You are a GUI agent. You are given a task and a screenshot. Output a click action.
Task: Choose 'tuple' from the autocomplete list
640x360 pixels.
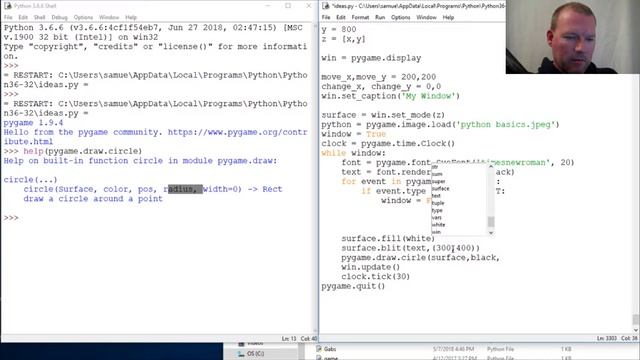438,203
